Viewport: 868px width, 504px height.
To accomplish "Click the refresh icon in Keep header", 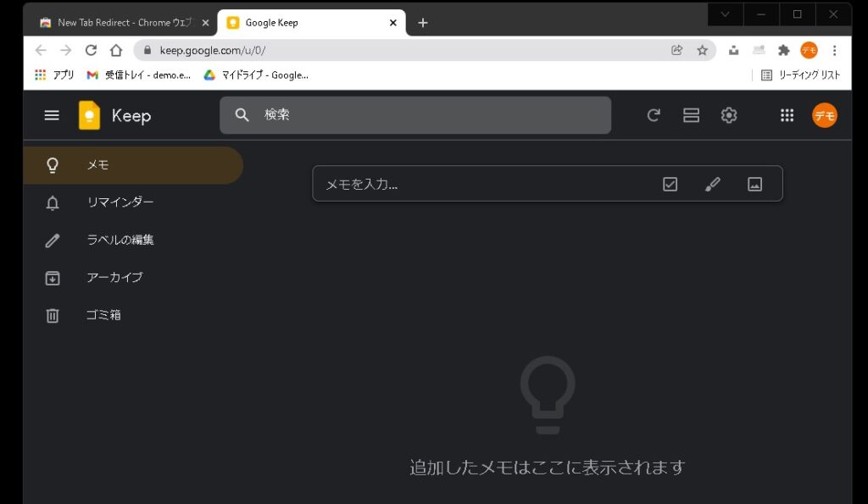I will 654,115.
